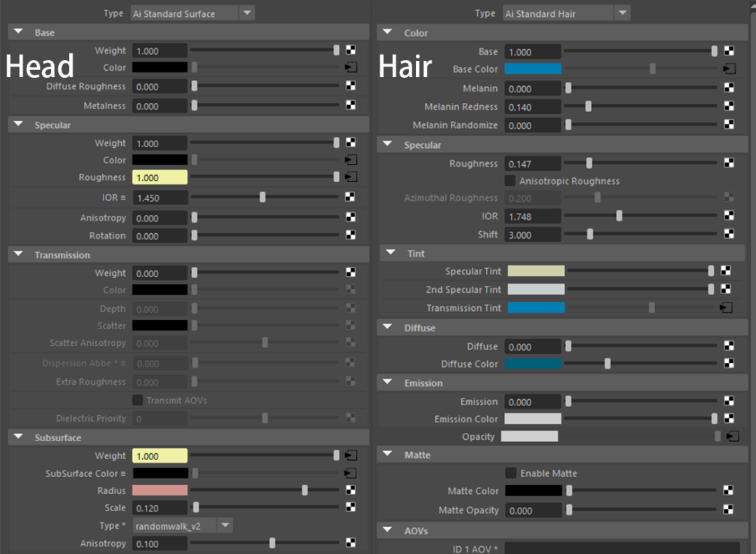
Task: Click the map button for Specular Rotation
Action: coord(351,235)
